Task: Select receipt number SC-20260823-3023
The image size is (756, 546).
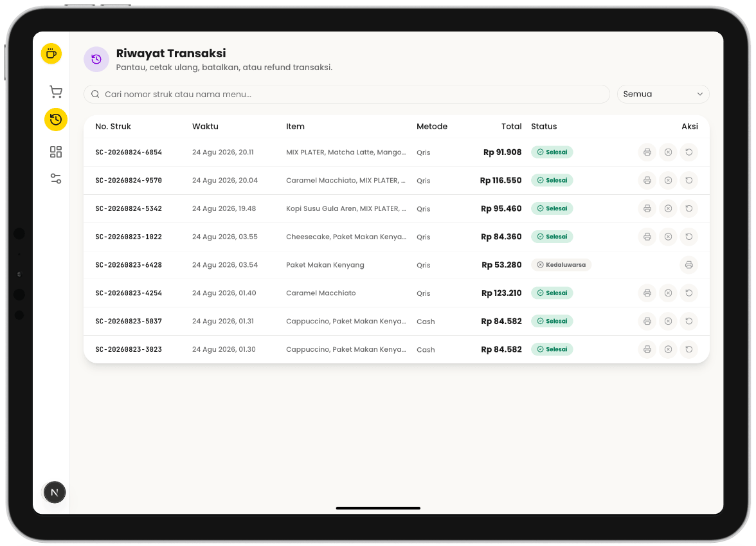Action: point(129,349)
